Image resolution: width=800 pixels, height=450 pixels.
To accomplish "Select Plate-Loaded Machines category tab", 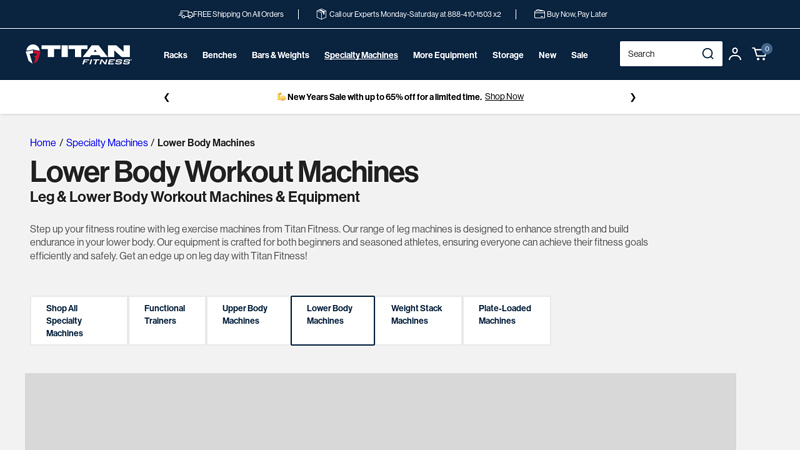I will coord(507,320).
